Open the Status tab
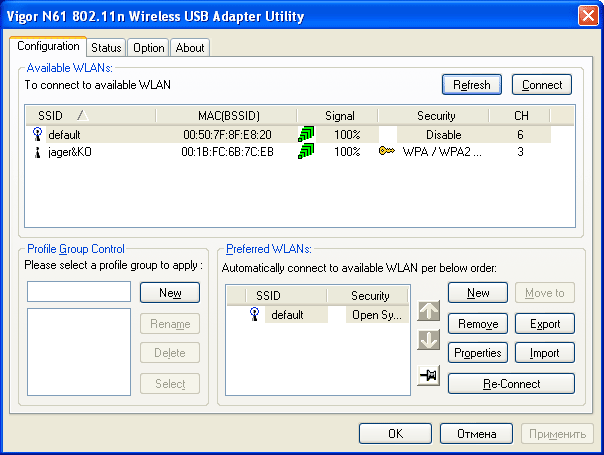Viewport: 604px width, 455px height. tap(106, 48)
